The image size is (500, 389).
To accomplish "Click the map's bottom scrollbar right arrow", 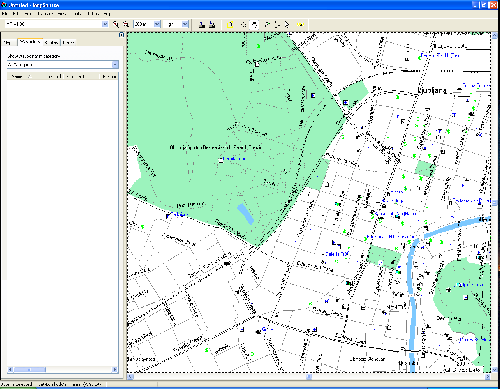I will tap(487, 377).
